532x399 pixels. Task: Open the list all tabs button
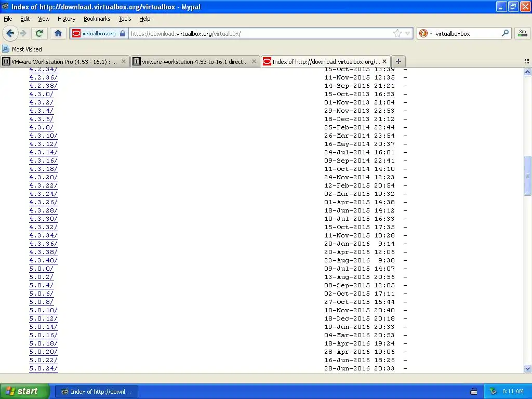pos(527,61)
